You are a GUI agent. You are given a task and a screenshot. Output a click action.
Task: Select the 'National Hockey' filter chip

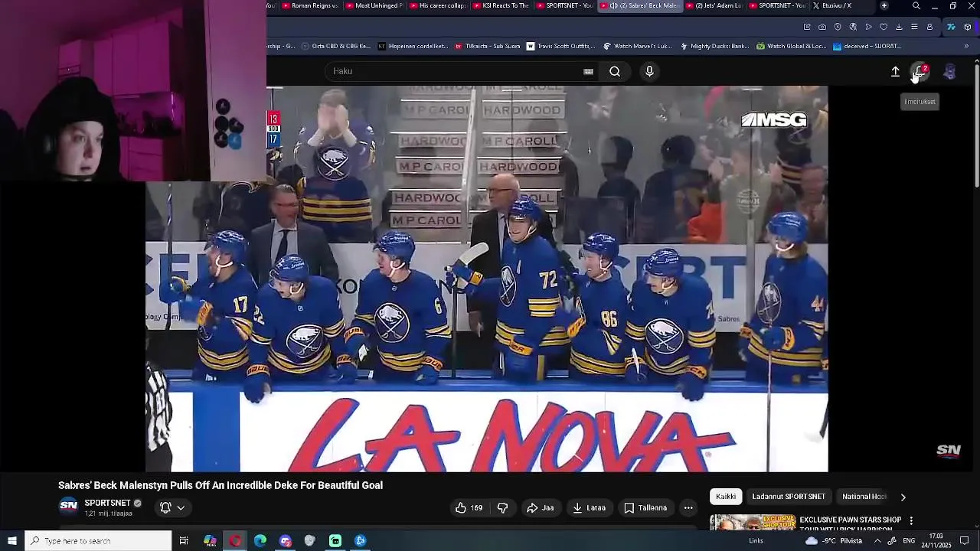pyautogui.click(x=864, y=497)
